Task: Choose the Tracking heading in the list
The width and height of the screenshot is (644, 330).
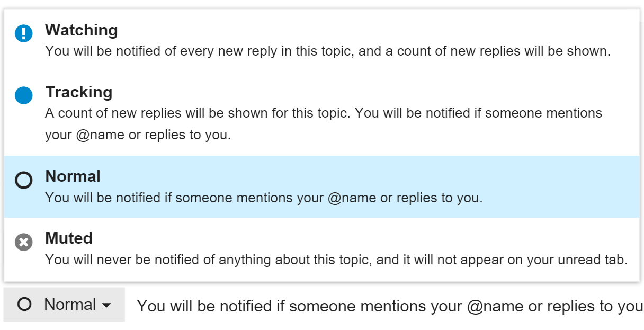Action: 79,92
